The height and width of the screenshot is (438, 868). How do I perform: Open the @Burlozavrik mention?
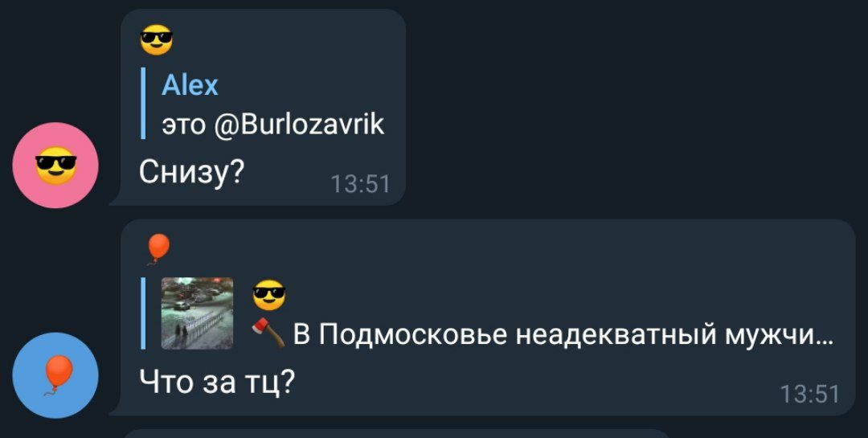click(298, 124)
